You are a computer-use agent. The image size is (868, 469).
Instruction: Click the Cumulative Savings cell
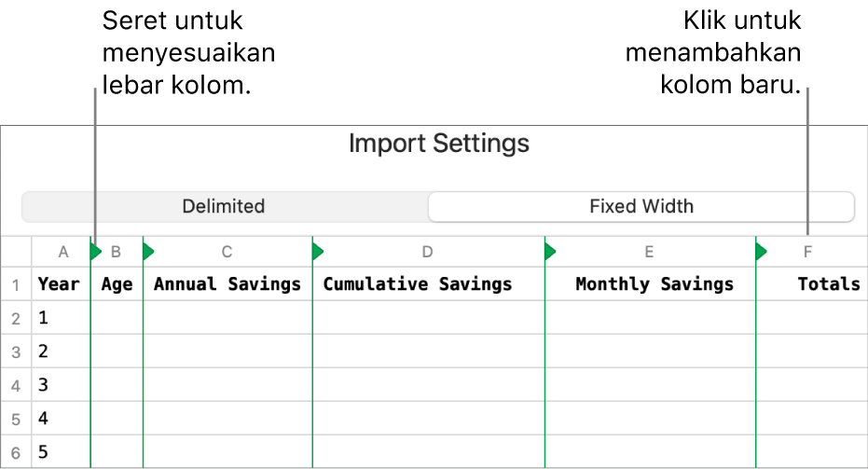point(418,284)
